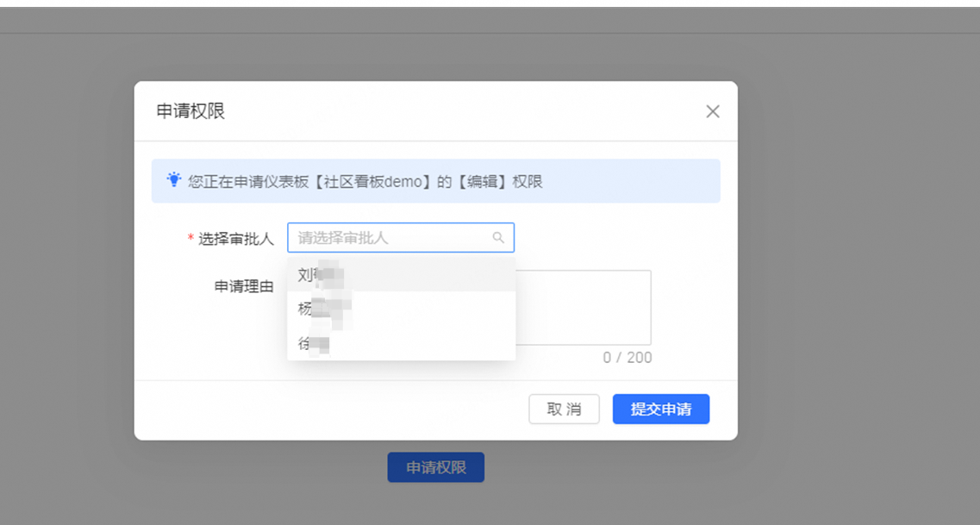Click the 选择审批人 field label
The width and height of the screenshot is (980, 525).
[x=235, y=239]
